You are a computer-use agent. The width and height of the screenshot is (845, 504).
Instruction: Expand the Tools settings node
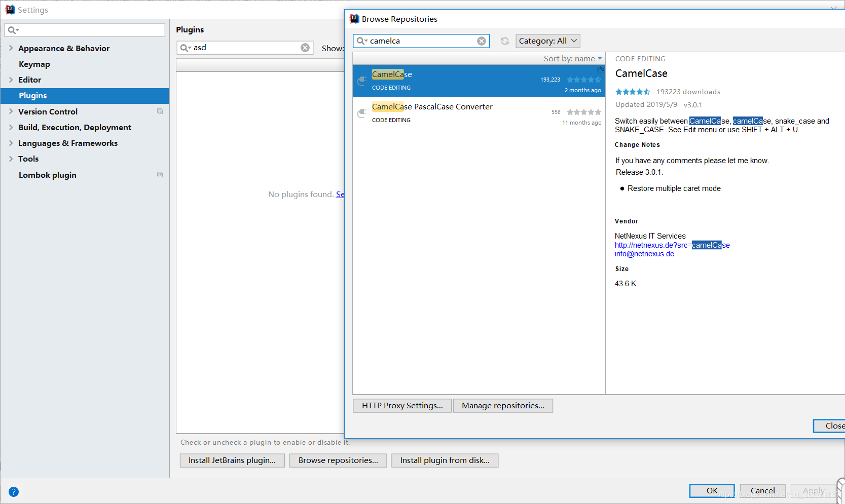click(x=11, y=159)
